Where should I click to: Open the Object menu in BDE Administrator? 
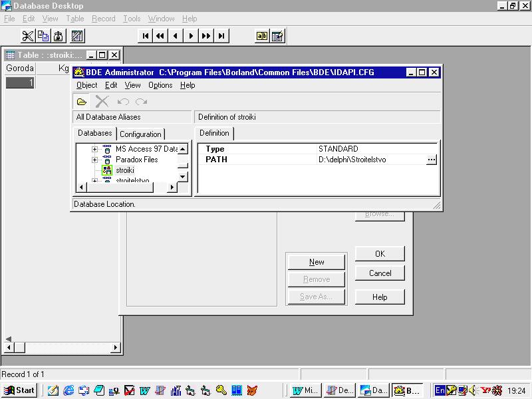87,85
